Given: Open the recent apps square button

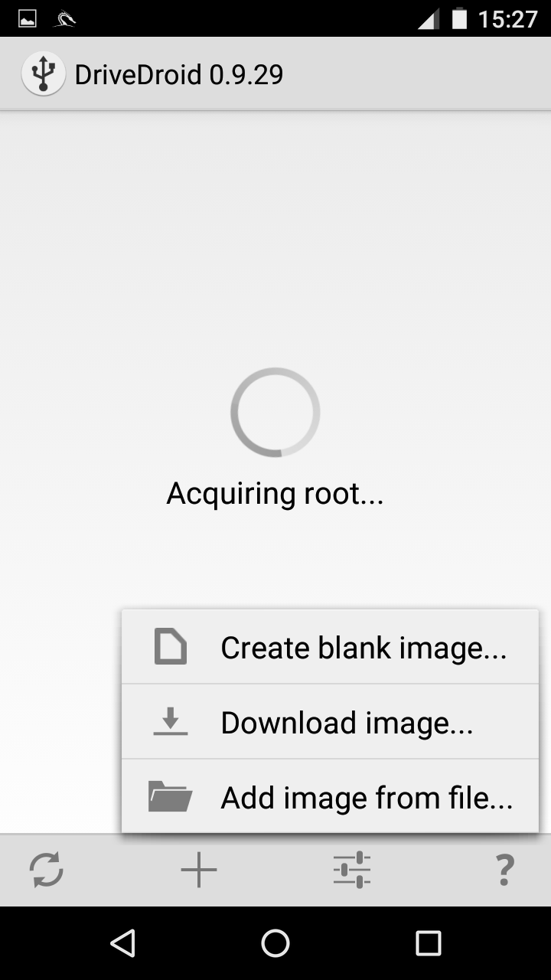Looking at the screenshot, I should 429,943.
